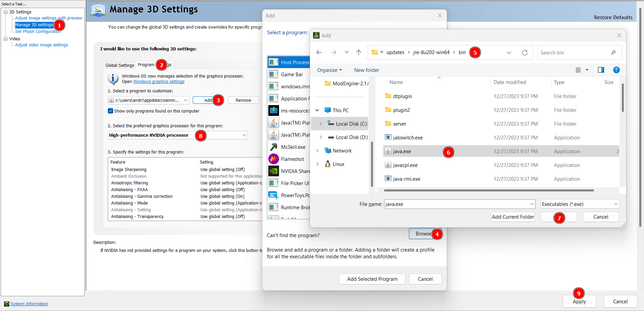Expand the Network tree node
The width and height of the screenshot is (644, 311).
[x=317, y=150]
